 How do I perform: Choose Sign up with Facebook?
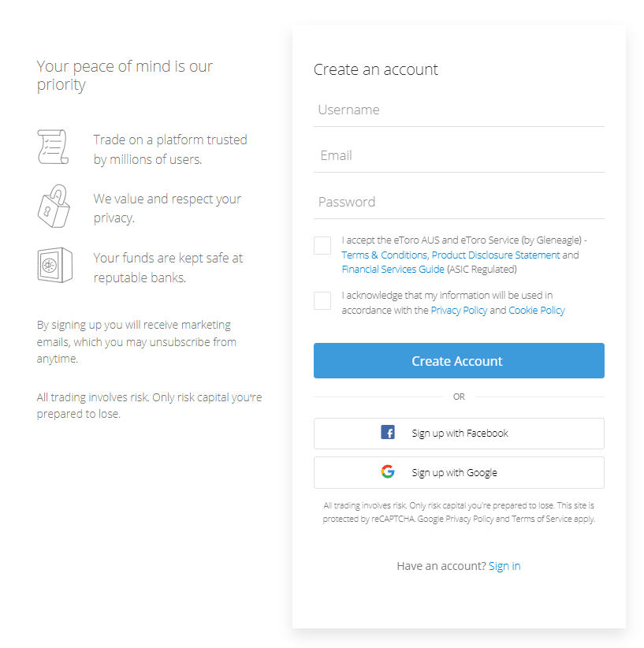click(459, 434)
